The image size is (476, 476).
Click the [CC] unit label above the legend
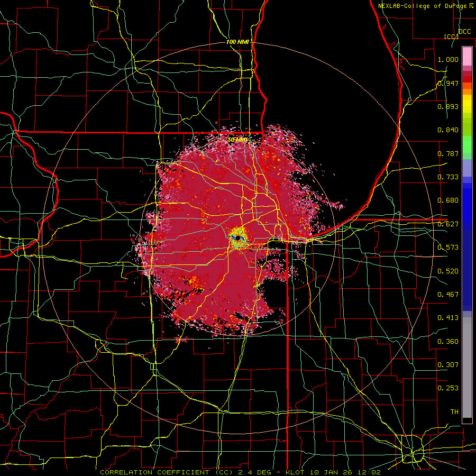pyautogui.click(x=451, y=36)
